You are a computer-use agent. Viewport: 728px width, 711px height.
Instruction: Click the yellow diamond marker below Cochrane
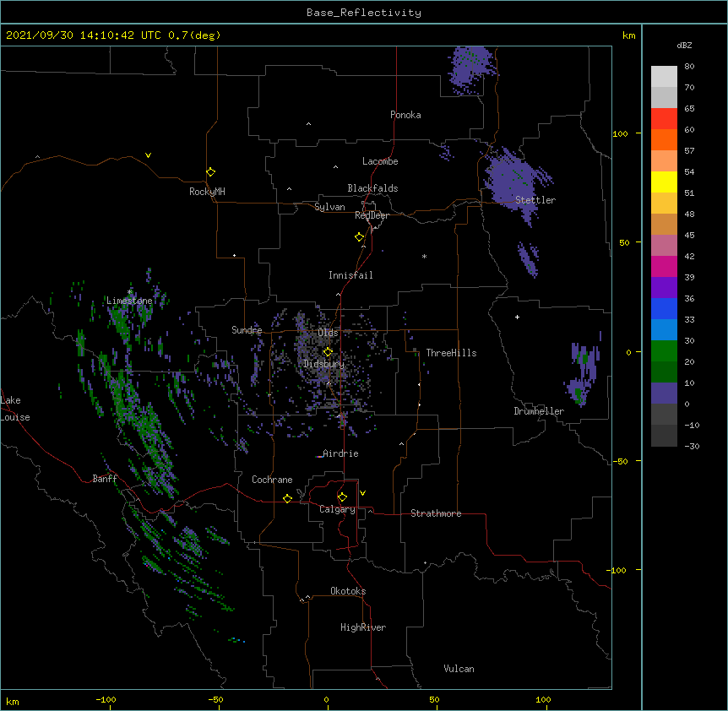(x=287, y=498)
